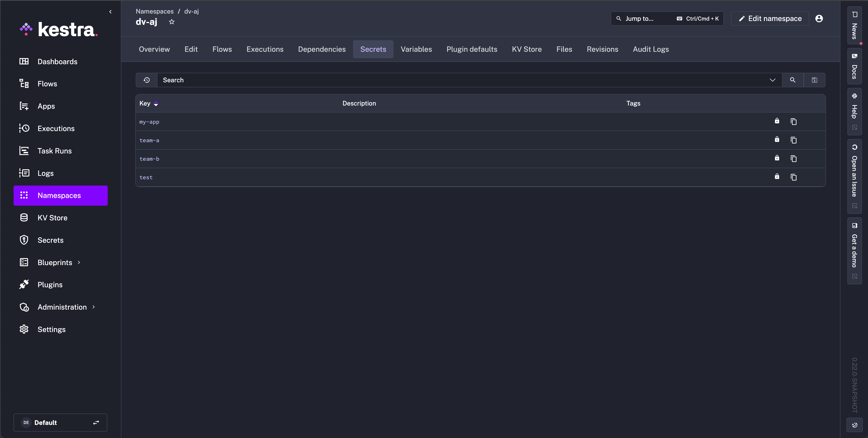The height and width of the screenshot is (438, 868).
Task: Click the magnifier search button
Action: [x=792, y=80]
